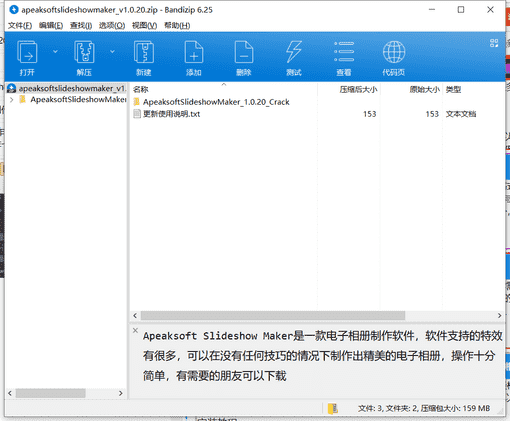Open the 文件(F) menu
Screen dimensions: 510x421
[20, 25]
